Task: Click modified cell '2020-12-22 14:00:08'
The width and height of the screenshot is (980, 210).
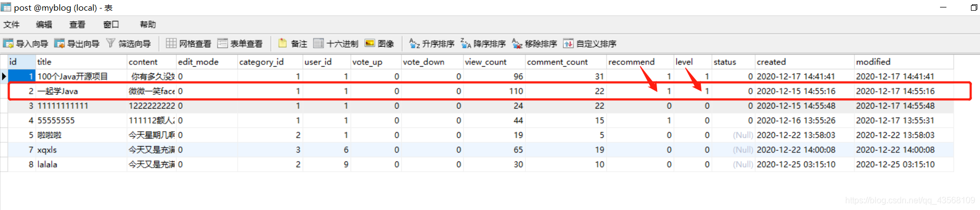Action: [904, 150]
